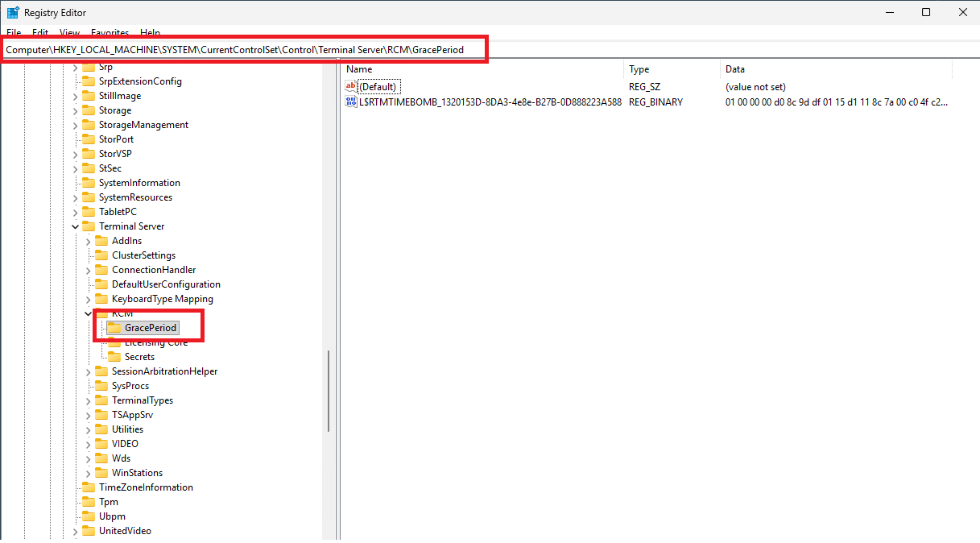The image size is (980, 543).
Task: Click the binary icon of LSRTMTIMEBOMB value
Action: (351, 102)
